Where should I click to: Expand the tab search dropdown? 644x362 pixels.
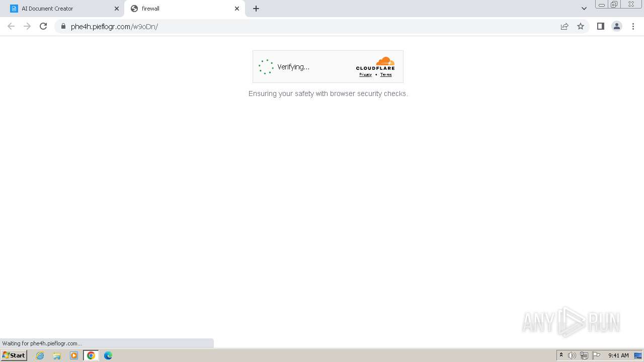click(x=584, y=9)
